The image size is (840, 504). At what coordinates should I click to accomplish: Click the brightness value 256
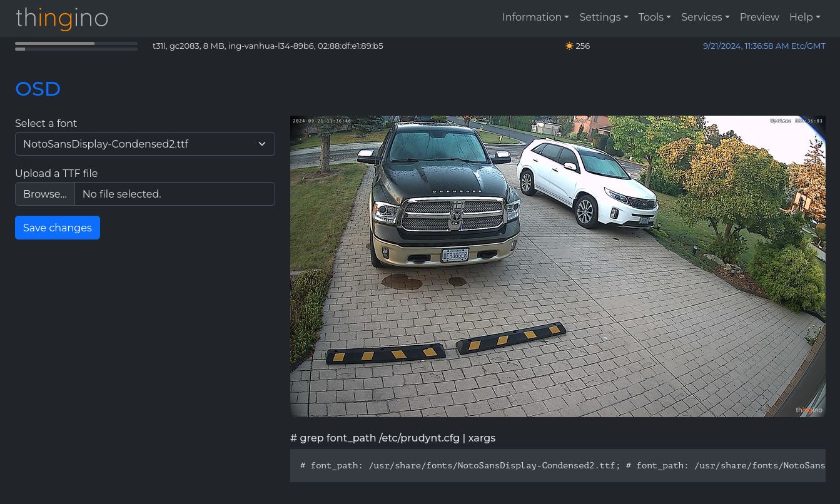pos(582,46)
